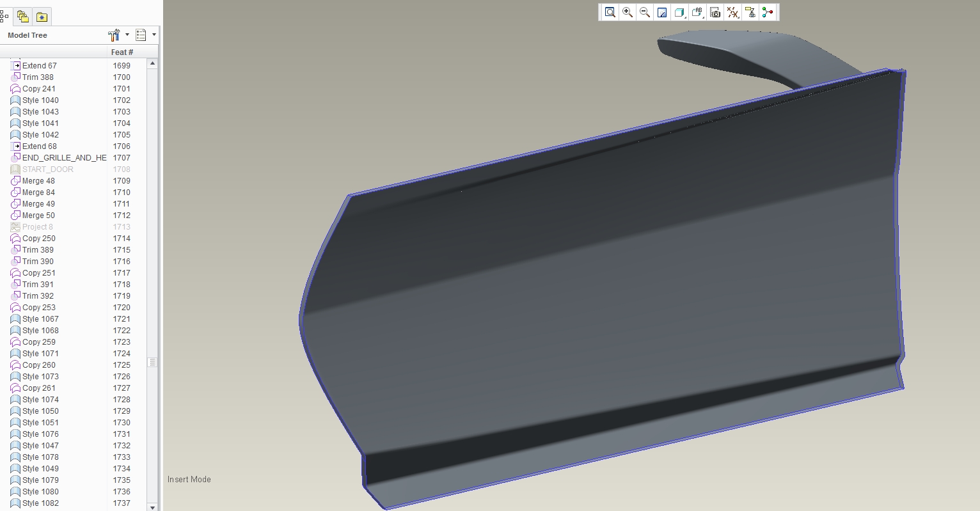Toggle Annotation Display
Viewport: 980px width, 511px height.
click(x=750, y=12)
